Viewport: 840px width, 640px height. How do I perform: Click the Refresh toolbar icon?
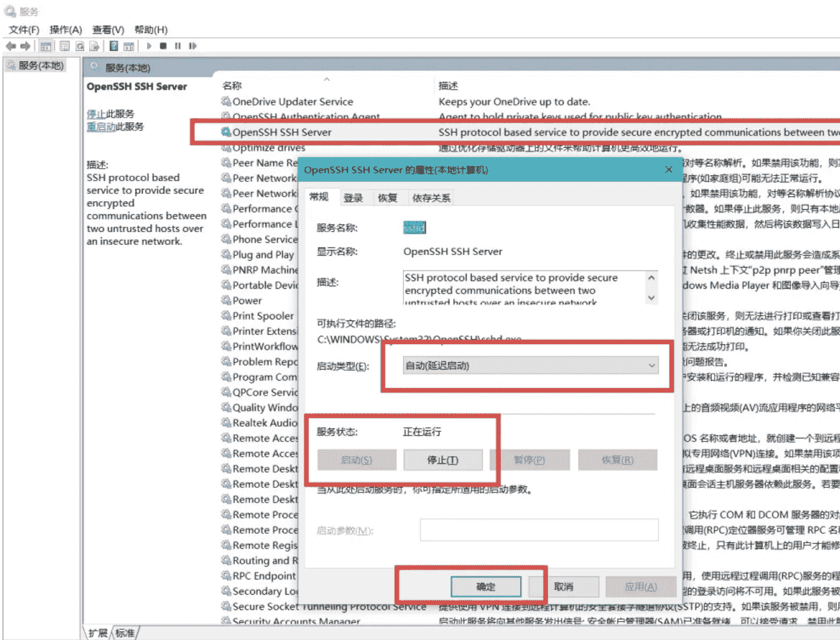click(80, 46)
